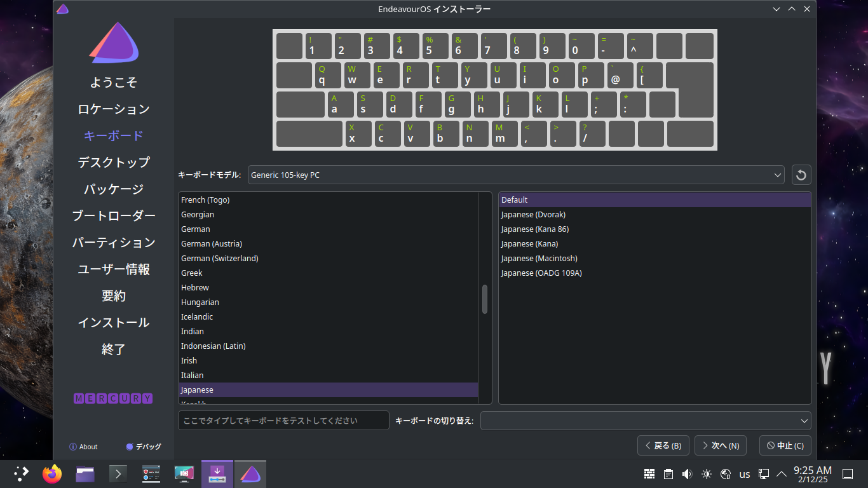
Task: Click the 戻る (B) back button
Action: click(x=663, y=445)
